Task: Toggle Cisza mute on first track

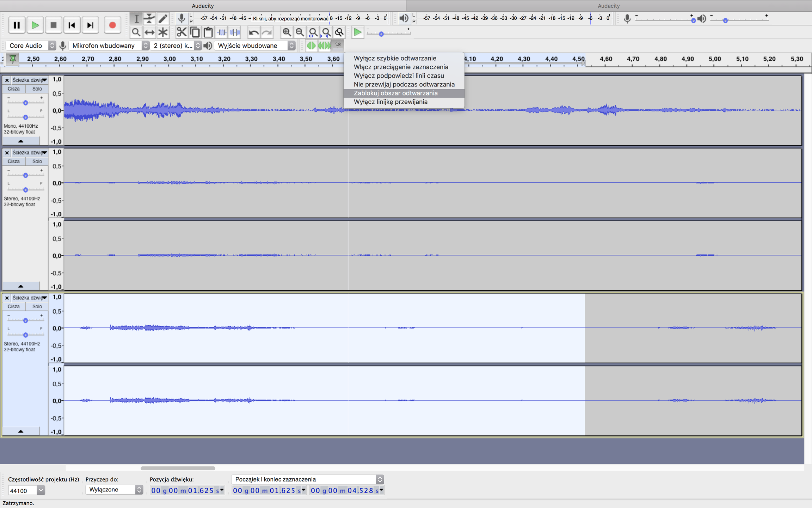Action: point(14,89)
